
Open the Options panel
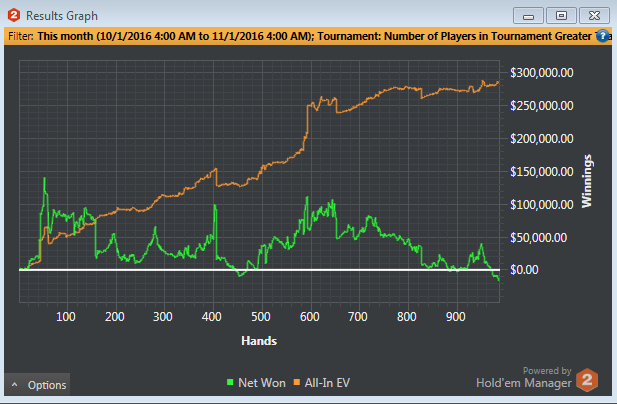[x=37, y=384]
